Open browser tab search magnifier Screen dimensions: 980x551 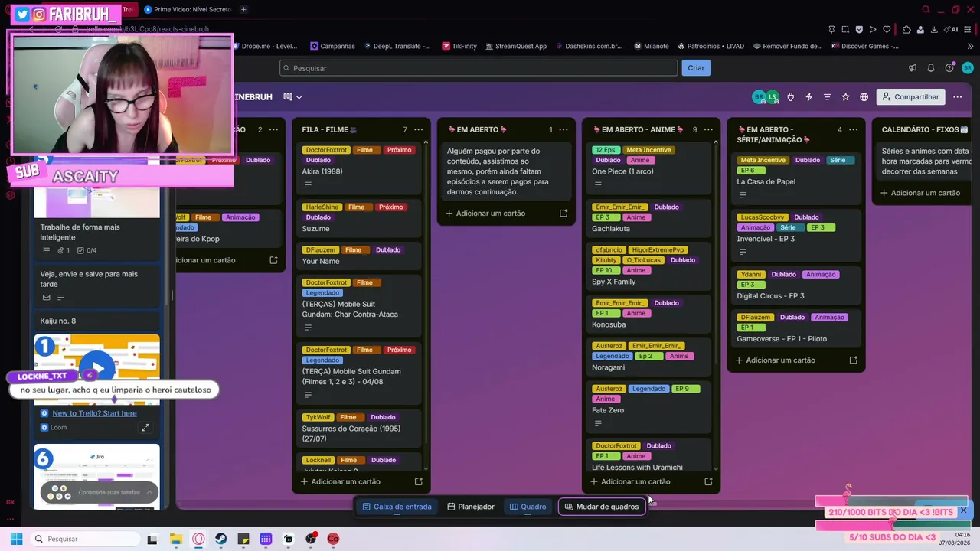click(926, 10)
